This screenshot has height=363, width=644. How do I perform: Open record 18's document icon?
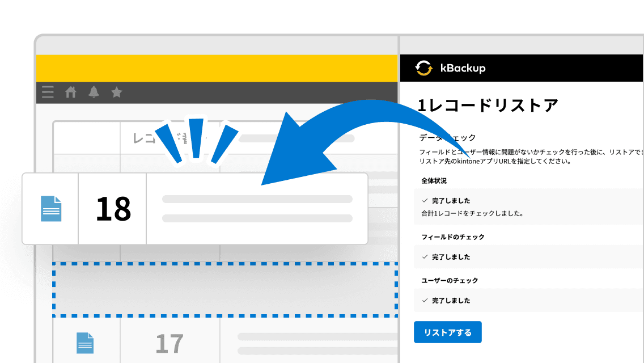tap(50, 208)
